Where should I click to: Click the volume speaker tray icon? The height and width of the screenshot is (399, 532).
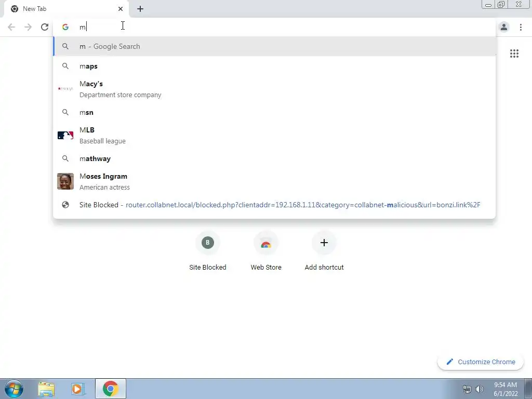[480, 389]
